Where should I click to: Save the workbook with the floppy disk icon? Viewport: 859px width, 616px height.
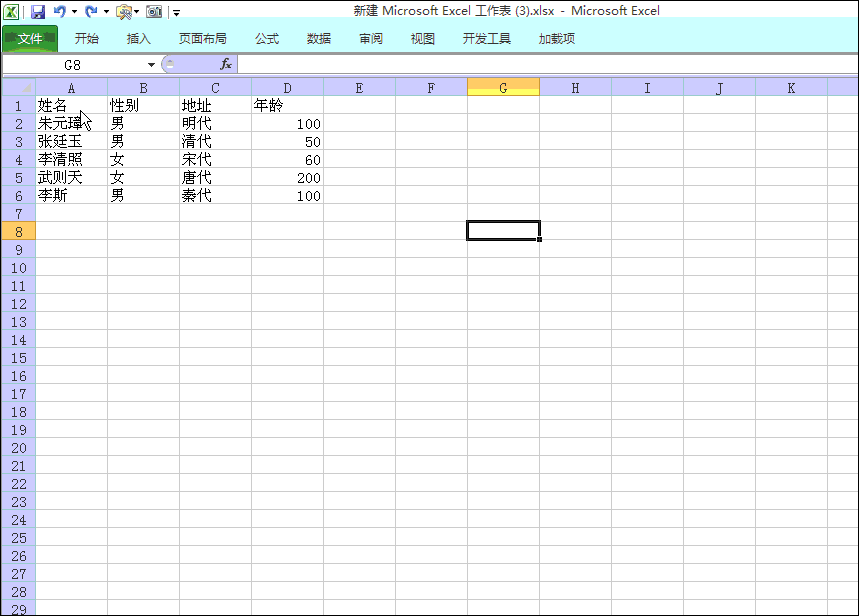(38, 12)
